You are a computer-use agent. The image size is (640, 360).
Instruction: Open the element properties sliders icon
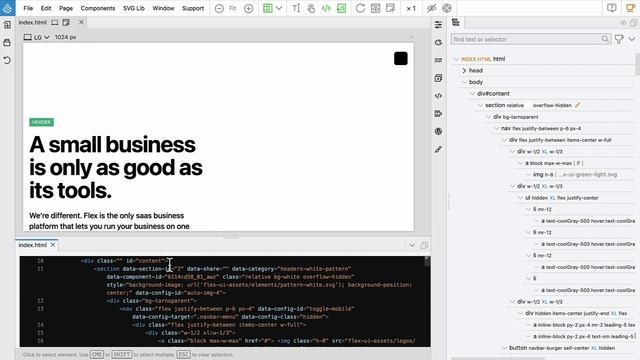tap(438, 25)
